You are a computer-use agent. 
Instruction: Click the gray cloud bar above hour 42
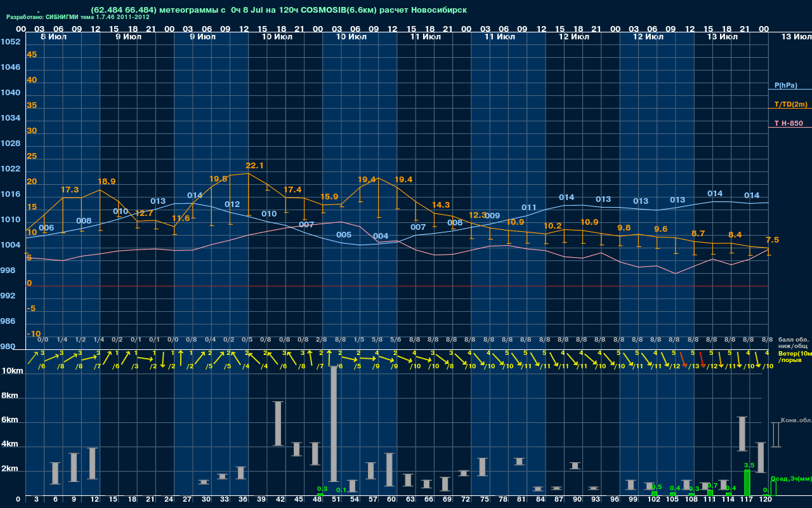(278, 424)
